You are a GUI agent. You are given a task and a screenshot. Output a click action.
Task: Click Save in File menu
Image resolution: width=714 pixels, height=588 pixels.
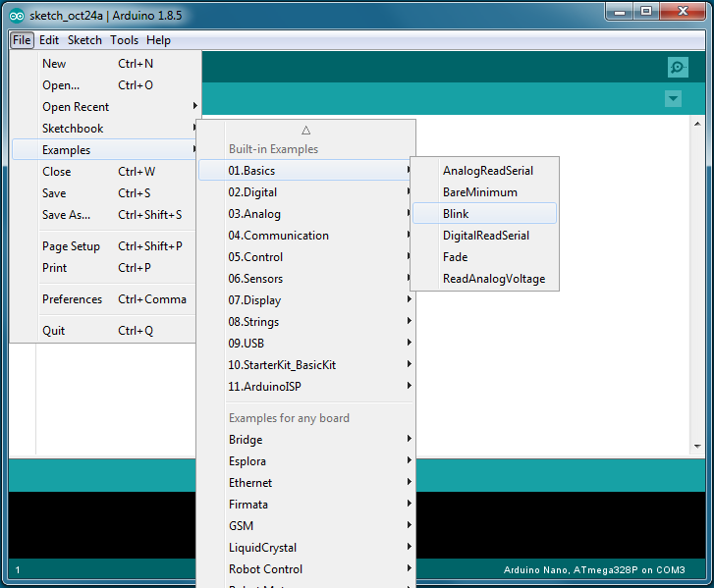pyautogui.click(x=104, y=193)
